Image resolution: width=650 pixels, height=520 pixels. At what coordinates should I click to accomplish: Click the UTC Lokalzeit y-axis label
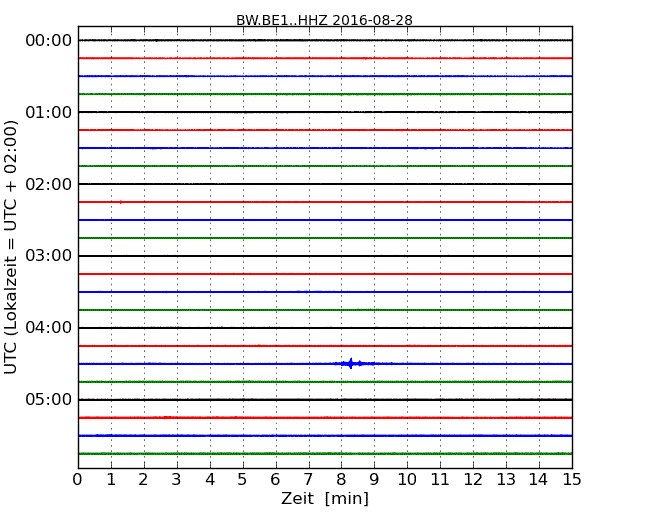[10, 247]
